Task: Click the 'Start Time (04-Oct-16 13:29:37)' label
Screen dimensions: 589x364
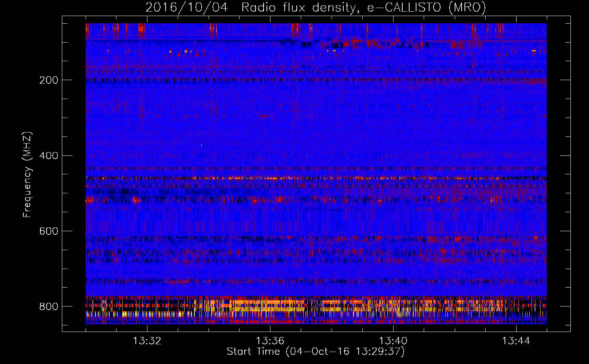Action: tap(316, 352)
